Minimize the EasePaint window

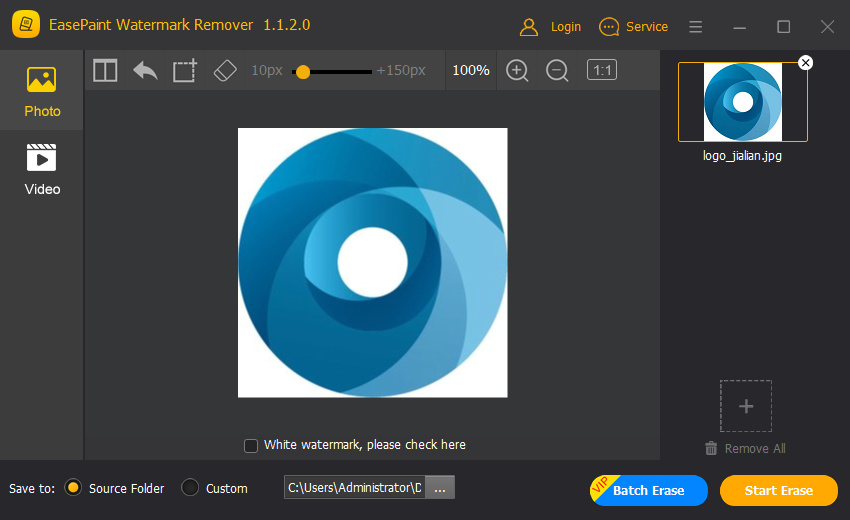739,27
